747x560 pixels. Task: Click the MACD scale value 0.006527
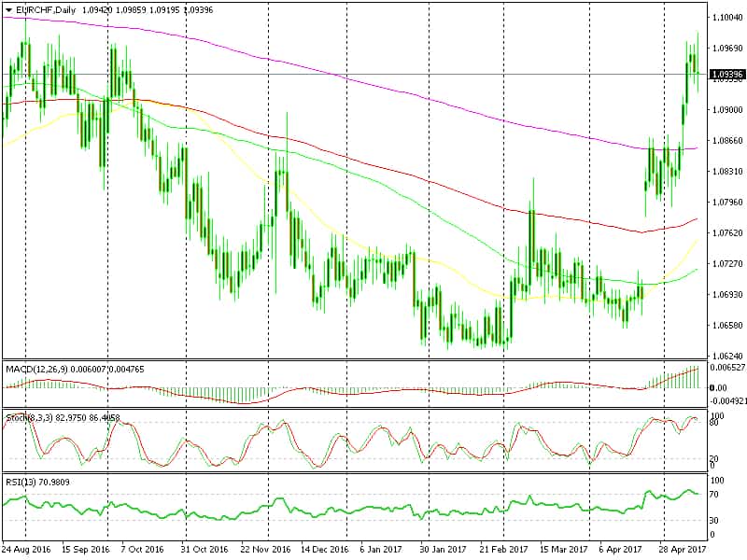pos(727,368)
